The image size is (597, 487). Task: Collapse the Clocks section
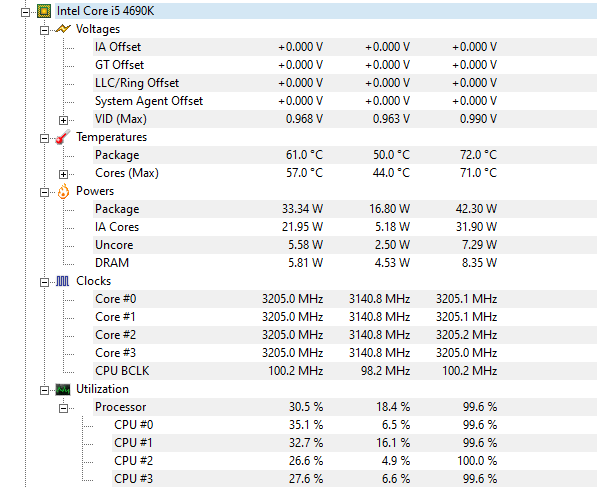(45, 282)
